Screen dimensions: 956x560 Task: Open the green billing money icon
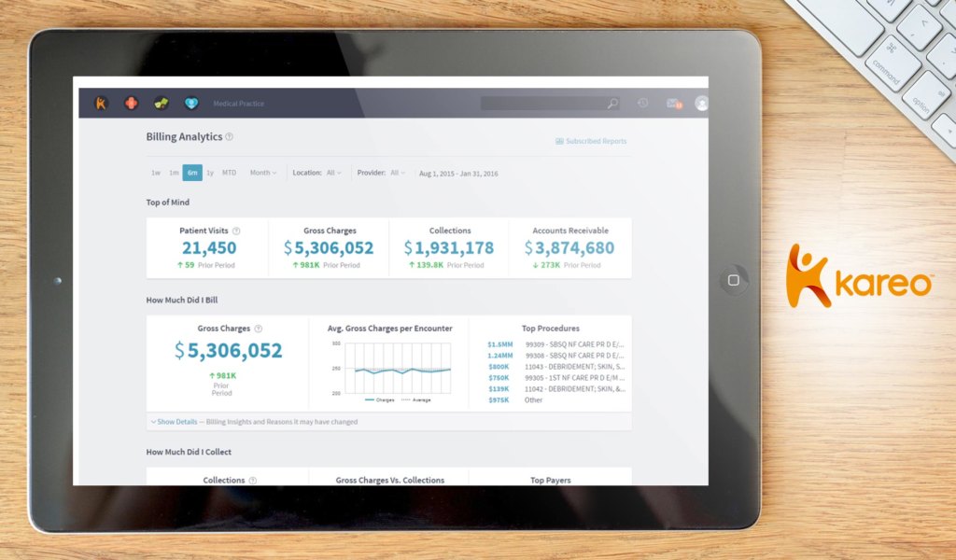(162, 104)
